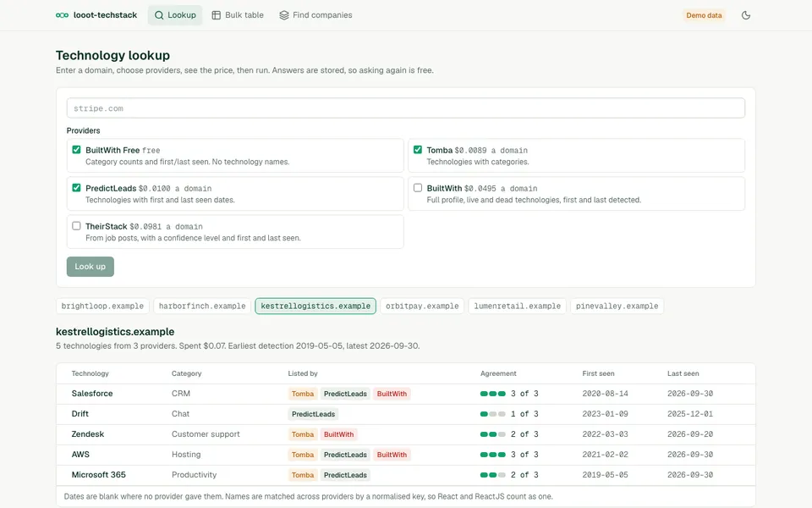Click the Hosting category cell

(x=186, y=454)
